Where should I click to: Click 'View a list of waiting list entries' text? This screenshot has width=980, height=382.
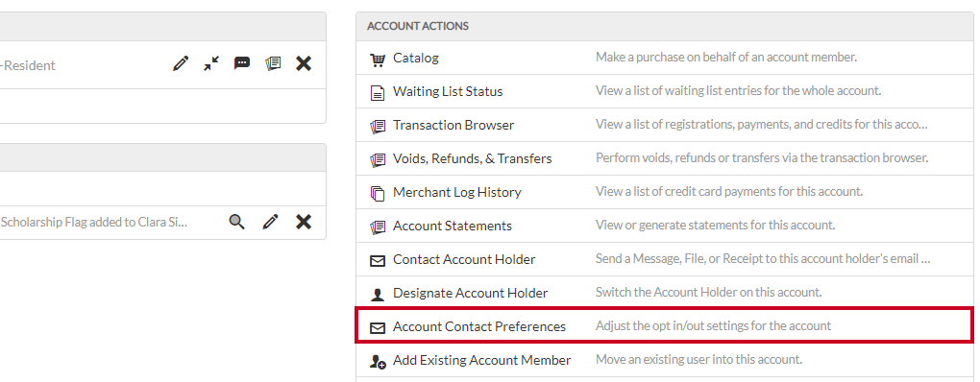[738, 91]
